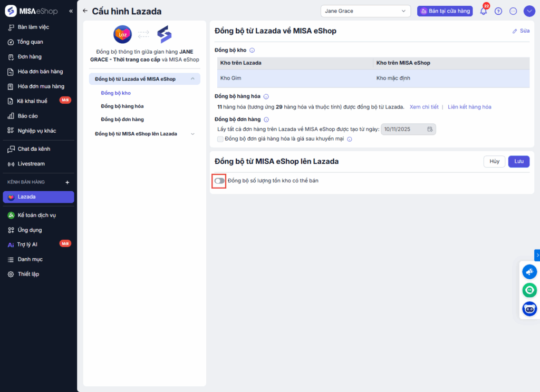Open notifications bell icon
Viewport: 540px width, 392px height.
click(x=484, y=11)
